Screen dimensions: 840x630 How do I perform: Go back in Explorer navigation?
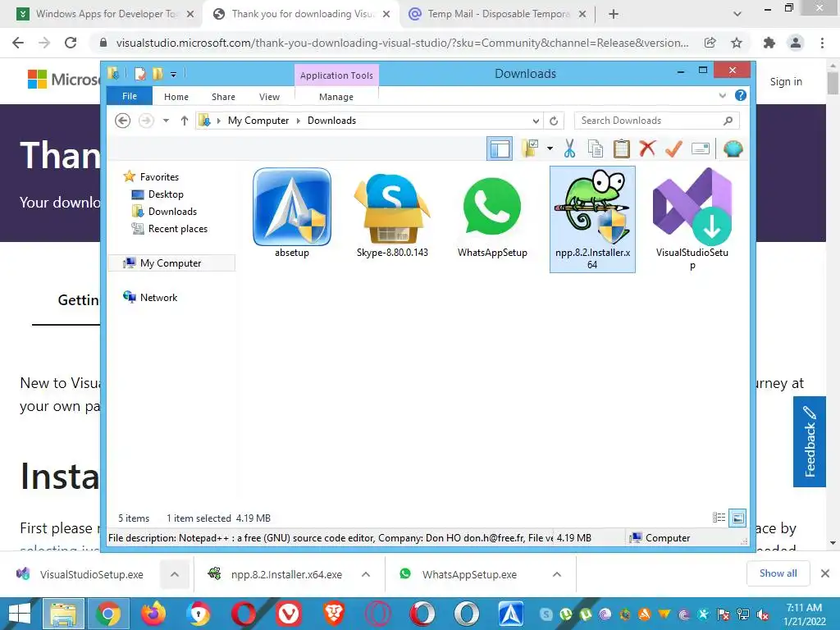[x=123, y=121]
